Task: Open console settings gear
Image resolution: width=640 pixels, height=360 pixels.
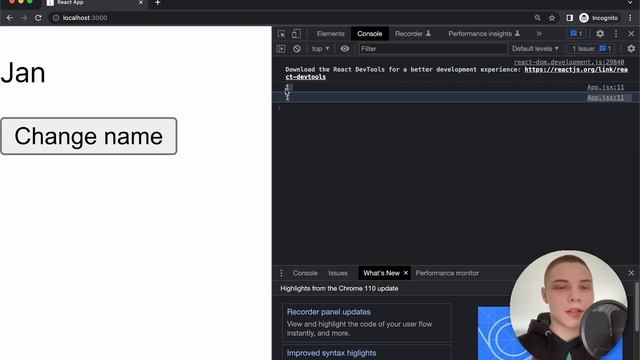Action: click(x=631, y=49)
